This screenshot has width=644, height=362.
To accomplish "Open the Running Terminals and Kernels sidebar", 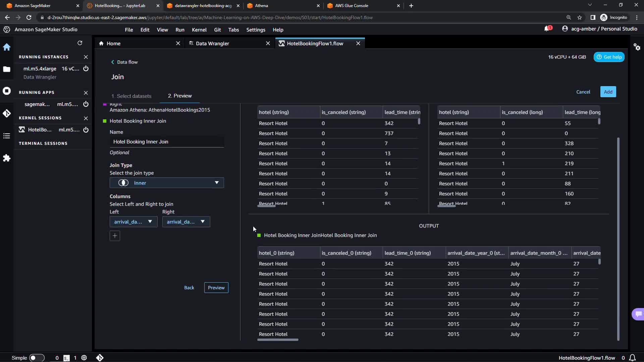I will tap(7, 91).
